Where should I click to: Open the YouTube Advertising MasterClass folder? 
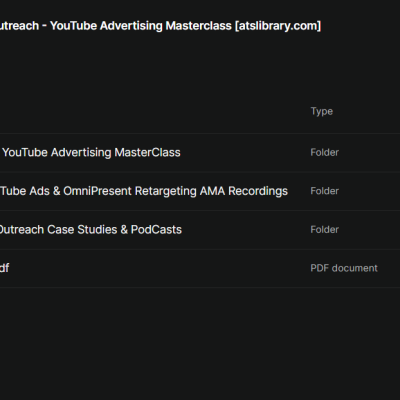(91, 153)
